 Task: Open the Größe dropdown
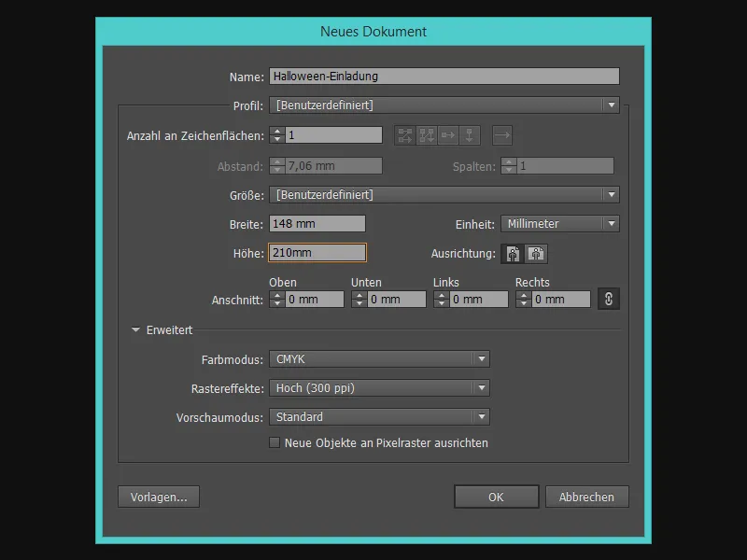point(444,195)
